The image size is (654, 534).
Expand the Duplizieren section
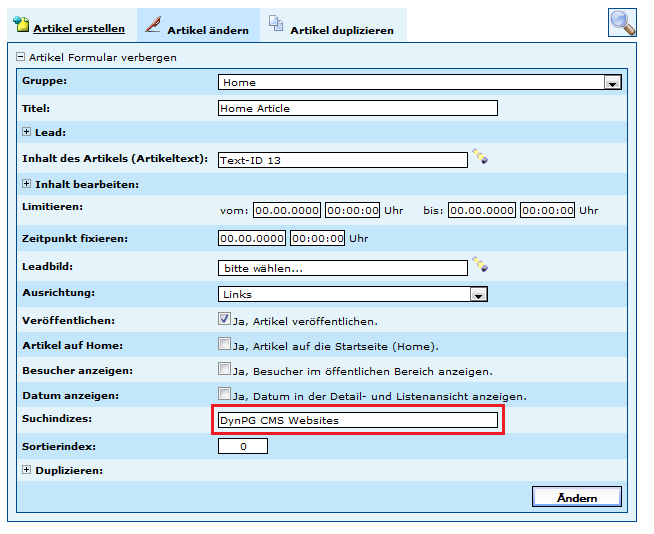pyautogui.click(x=27, y=469)
